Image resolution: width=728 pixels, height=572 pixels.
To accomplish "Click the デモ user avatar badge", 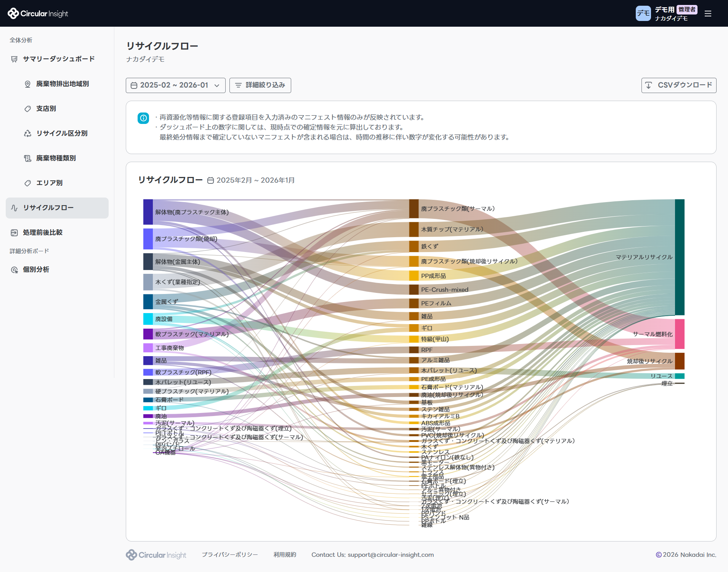I will tap(643, 13).
